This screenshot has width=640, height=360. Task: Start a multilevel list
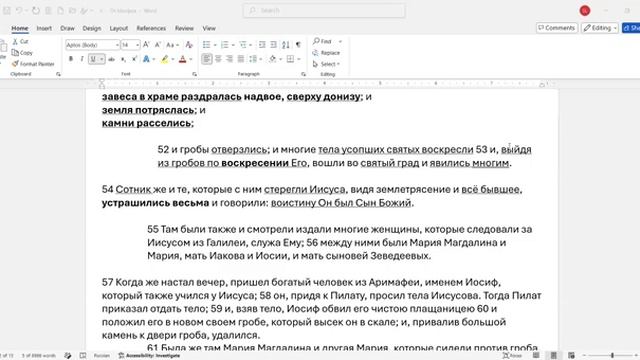[243, 44]
